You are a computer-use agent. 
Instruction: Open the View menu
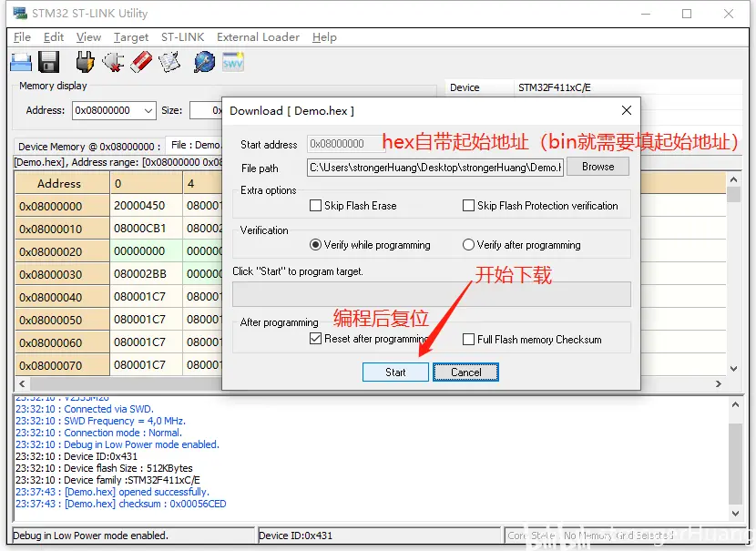coord(88,37)
